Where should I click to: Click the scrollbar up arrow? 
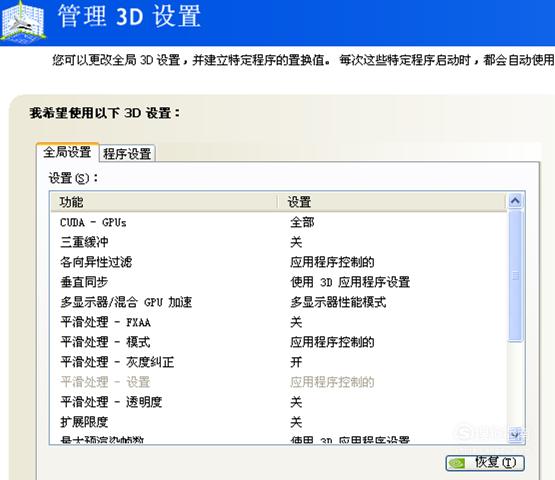515,201
